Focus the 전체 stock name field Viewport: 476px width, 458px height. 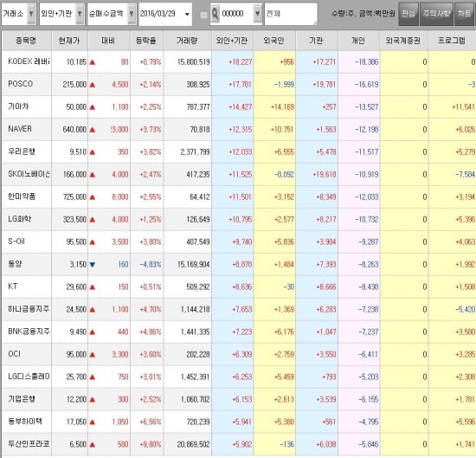291,14
